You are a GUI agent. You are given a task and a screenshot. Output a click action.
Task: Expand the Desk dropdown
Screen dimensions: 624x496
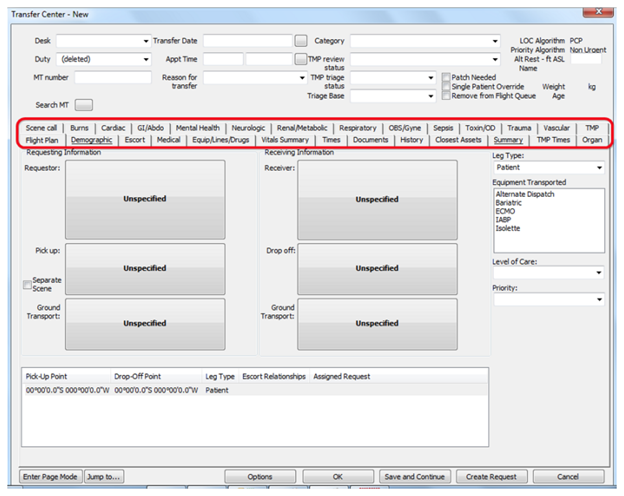103,41
